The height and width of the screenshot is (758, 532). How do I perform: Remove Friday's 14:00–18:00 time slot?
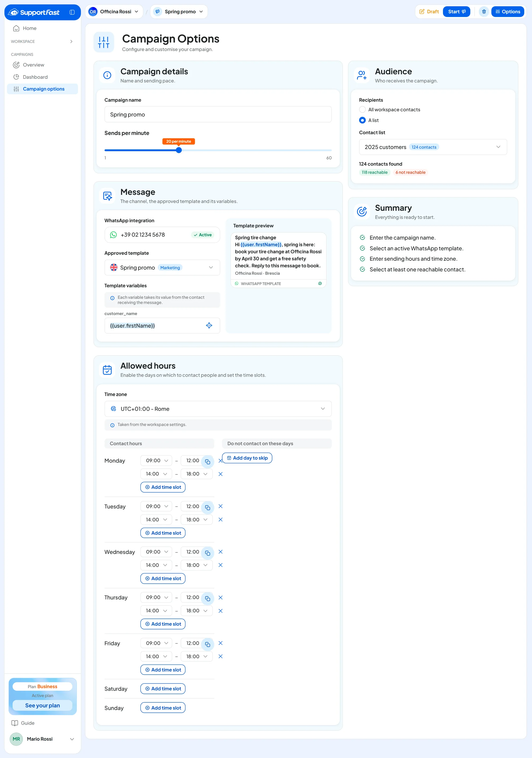click(221, 656)
